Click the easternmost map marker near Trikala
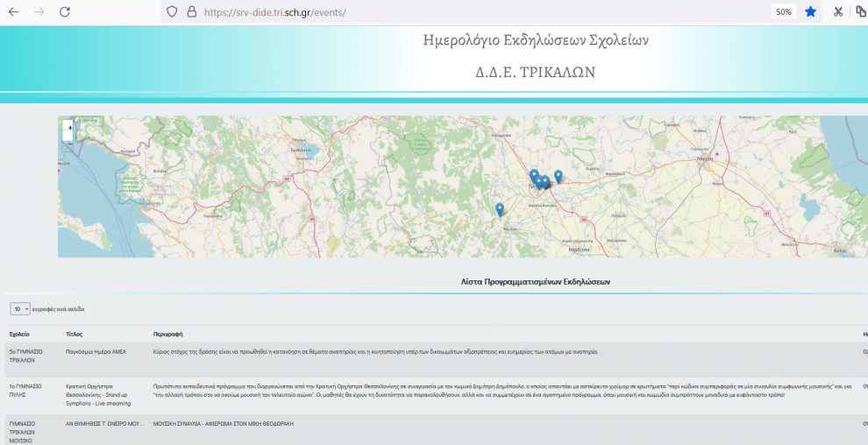 pyautogui.click(x=559, y=176)
